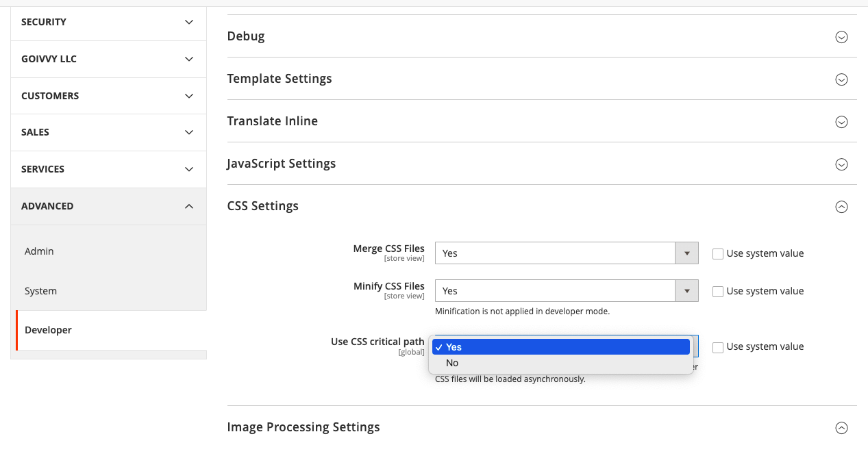Expand the Translate Inline section chevron

tap(841, 122)
